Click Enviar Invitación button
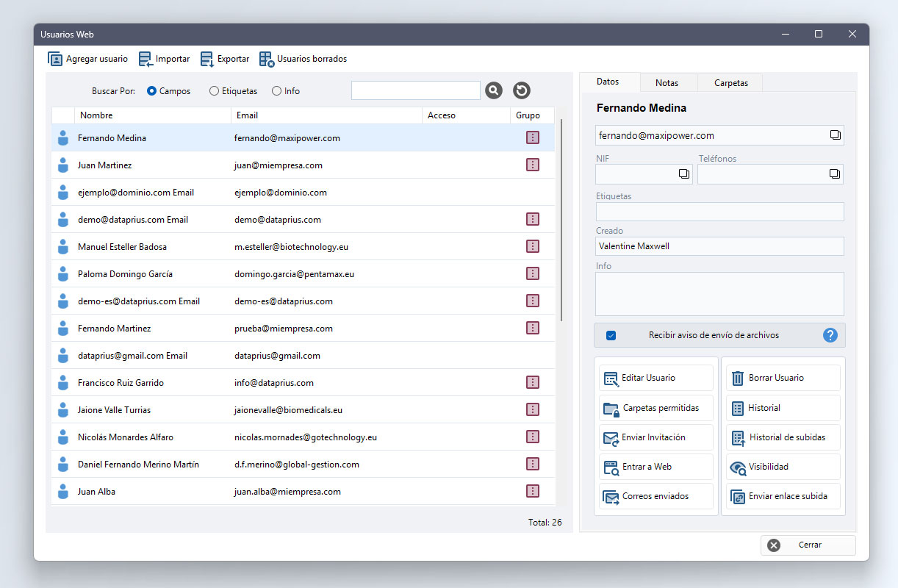Screen dimensions: 898x588 656,437
